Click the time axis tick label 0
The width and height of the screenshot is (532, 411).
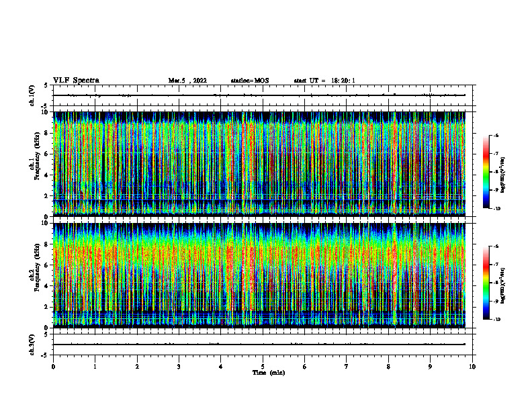pos(53,367)
